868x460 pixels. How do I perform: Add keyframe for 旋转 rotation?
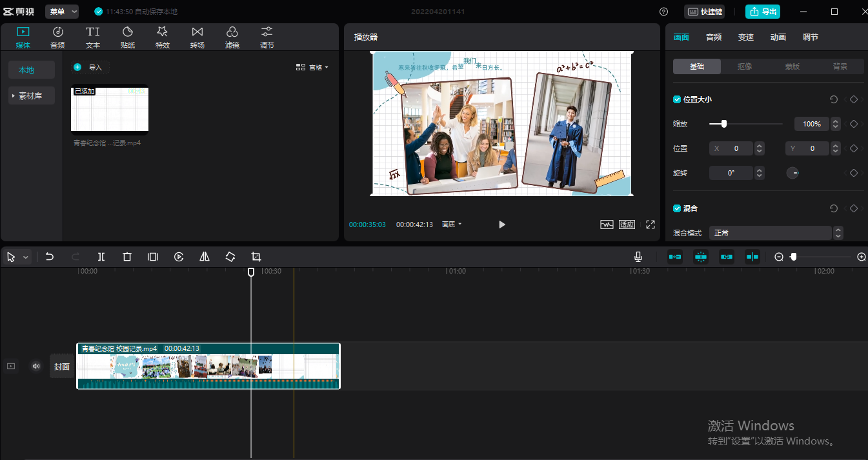[853, 173]
